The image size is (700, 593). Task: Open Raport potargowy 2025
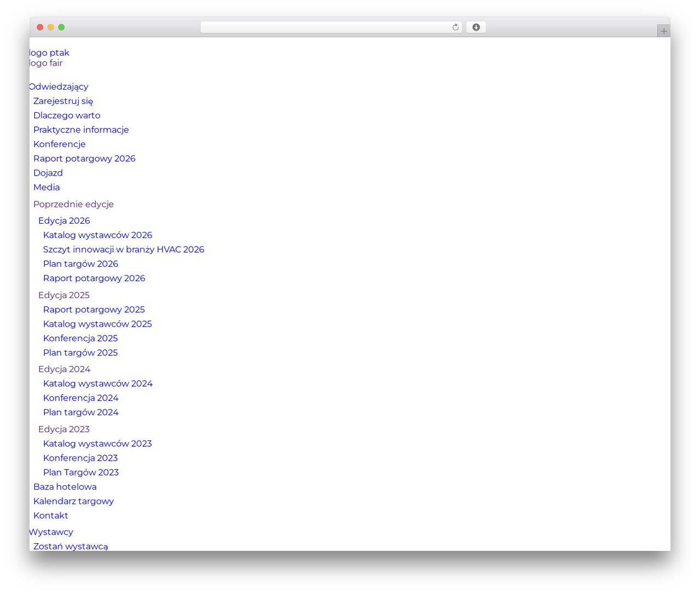pos(94,310)
